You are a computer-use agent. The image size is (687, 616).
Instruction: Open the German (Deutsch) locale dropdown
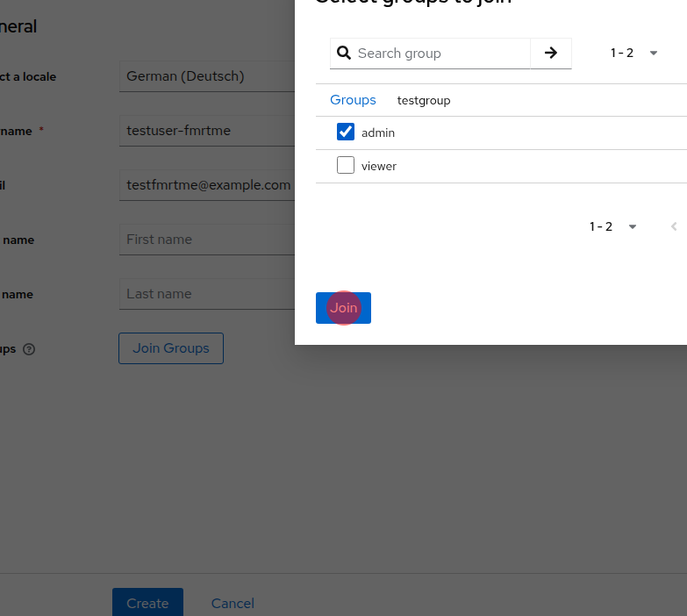point(207,76)
